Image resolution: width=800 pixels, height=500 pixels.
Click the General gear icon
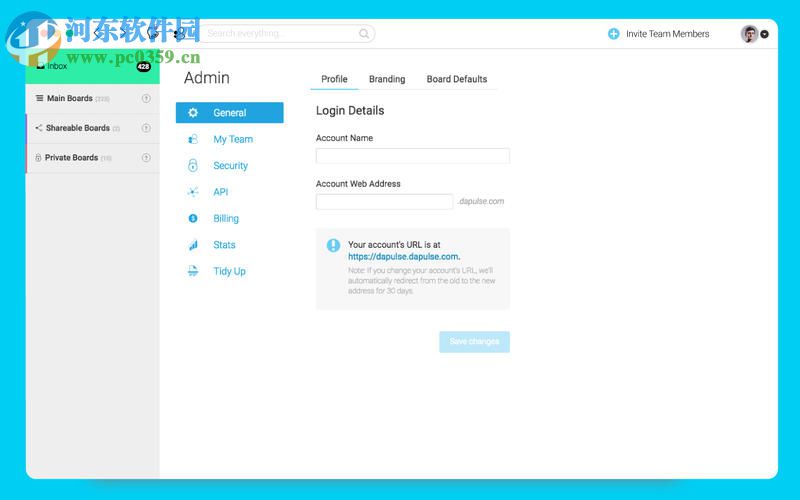pos(193,113)
